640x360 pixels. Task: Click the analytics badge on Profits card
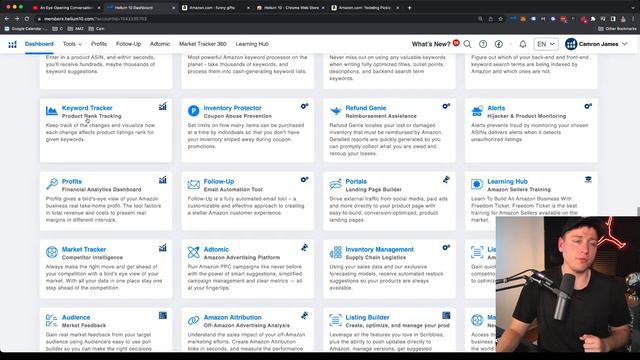tap(163, 180)
